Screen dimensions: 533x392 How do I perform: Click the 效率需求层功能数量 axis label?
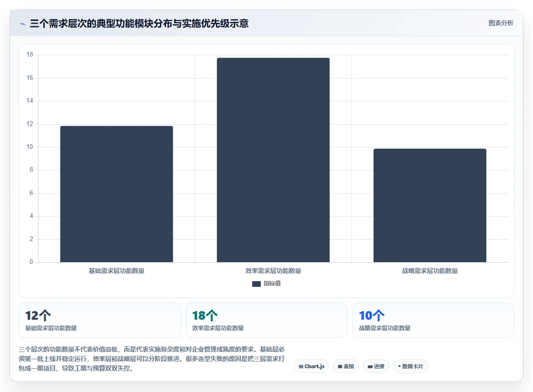point(273,271)
